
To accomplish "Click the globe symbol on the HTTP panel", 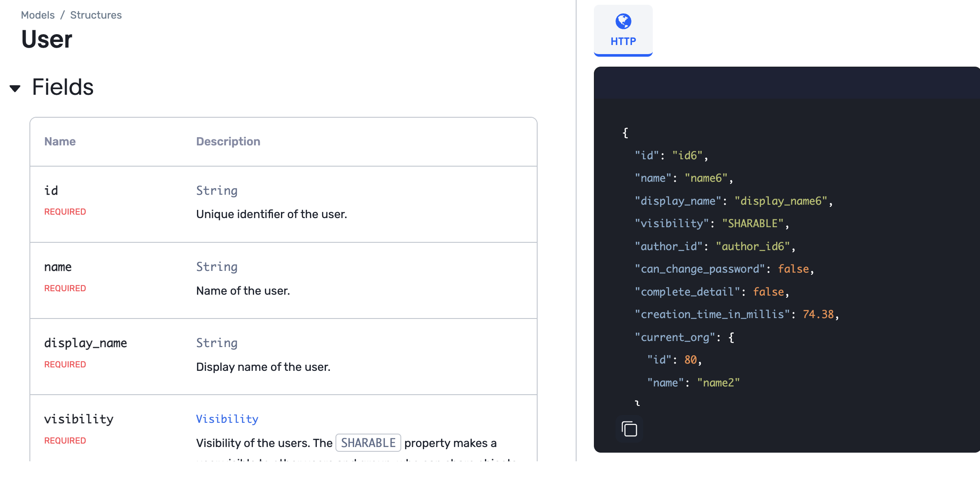I will (x=623, y=21).
